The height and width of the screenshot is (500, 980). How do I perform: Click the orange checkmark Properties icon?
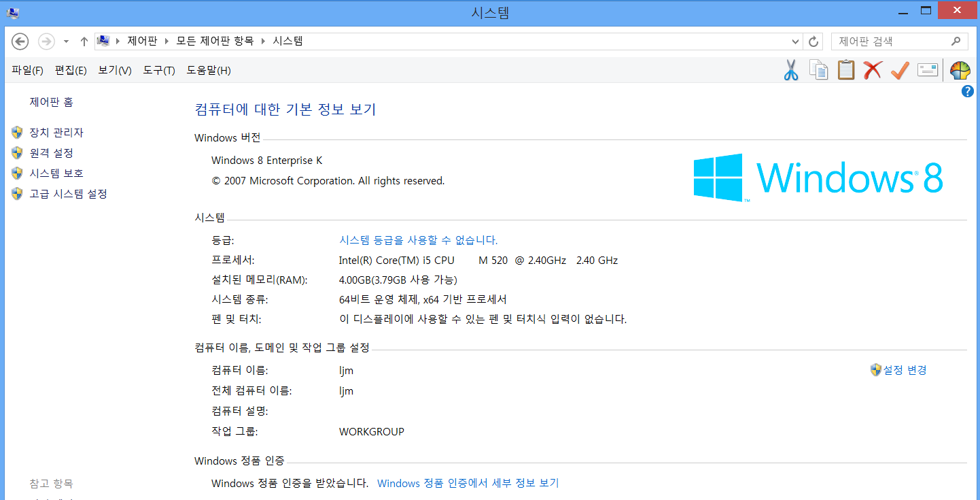point(900,70)
